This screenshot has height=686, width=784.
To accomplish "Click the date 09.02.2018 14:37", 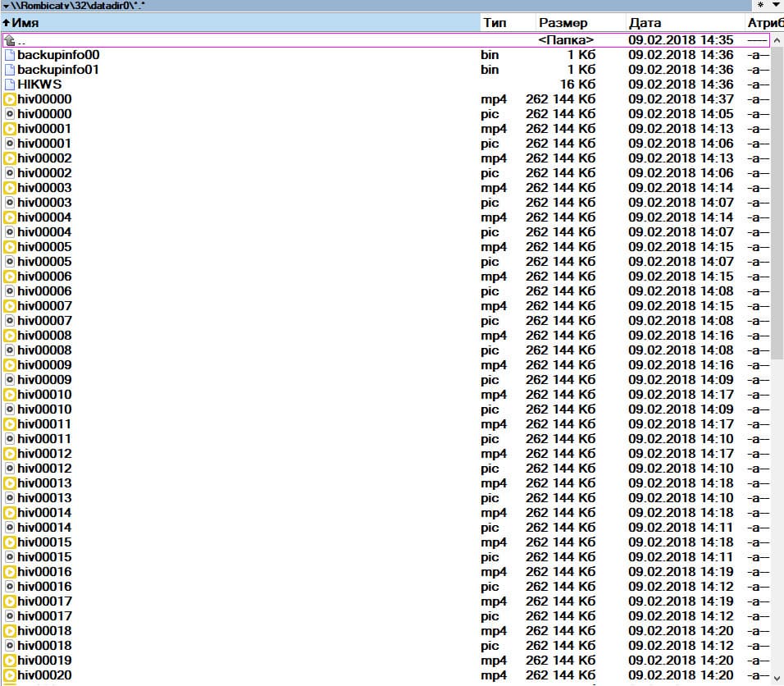I will point(681,99).
